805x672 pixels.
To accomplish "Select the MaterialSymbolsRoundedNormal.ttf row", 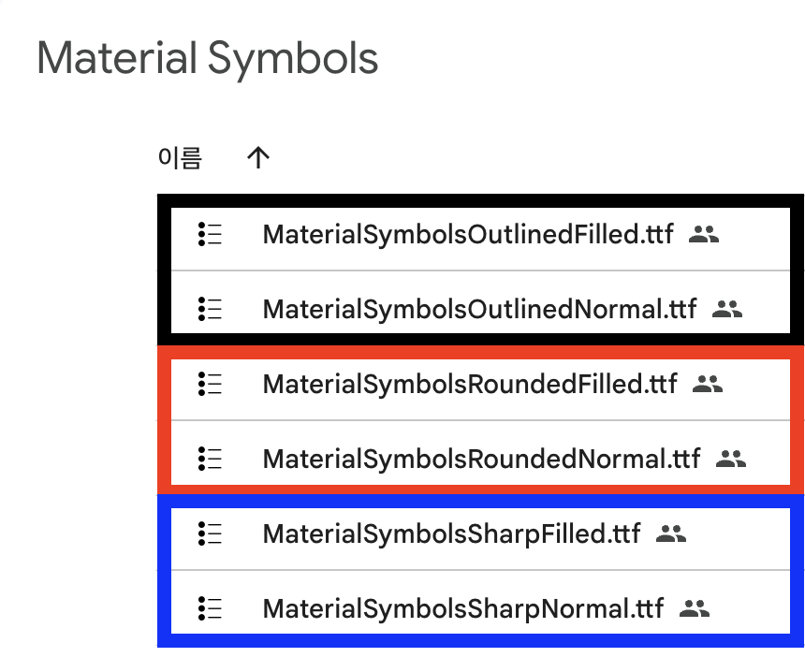I will 480,459.
